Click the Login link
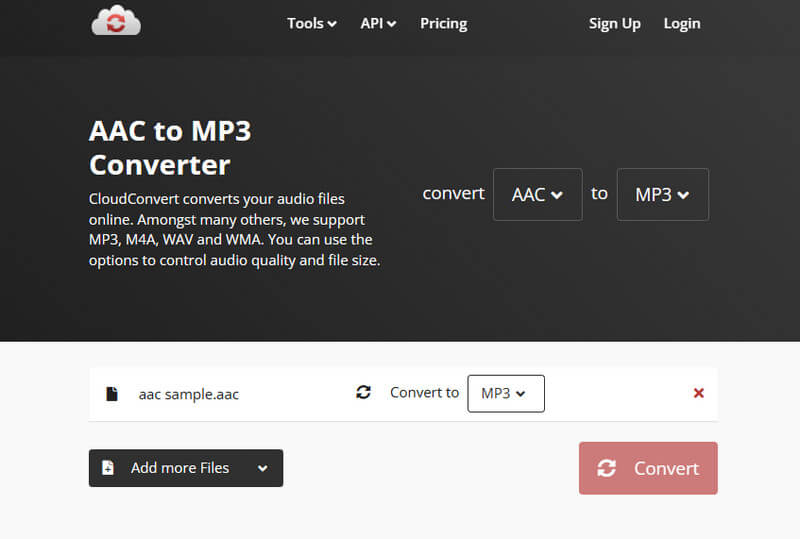800x539 pixels. coord(682,23)
